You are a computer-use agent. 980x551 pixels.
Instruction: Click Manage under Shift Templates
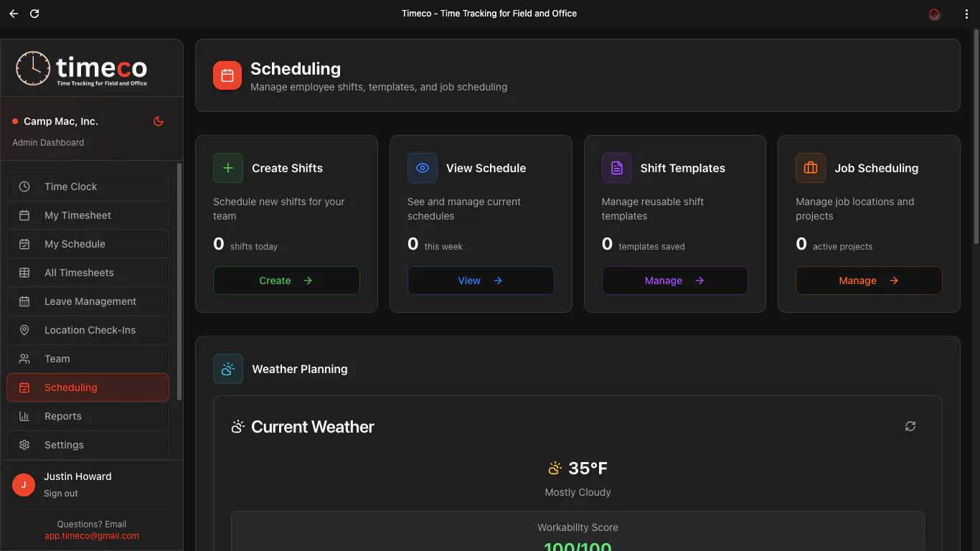click(x=675, y=281)
